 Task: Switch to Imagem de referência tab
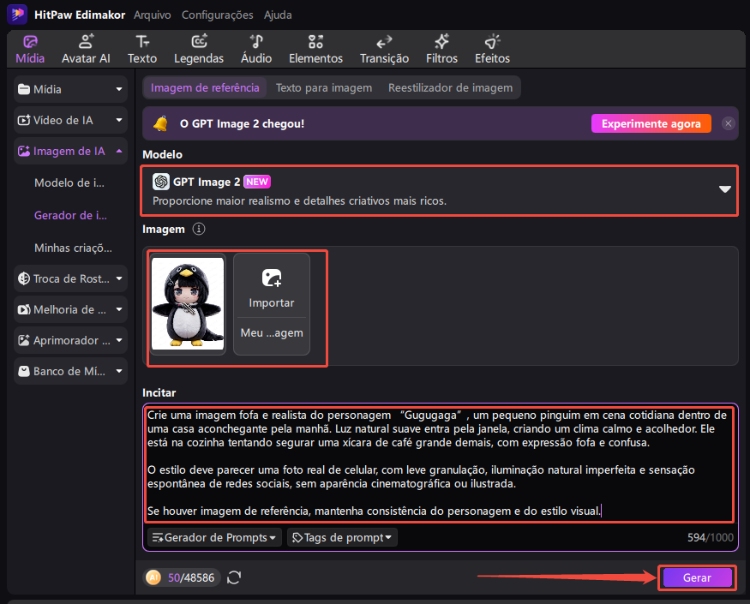[205, 88]
